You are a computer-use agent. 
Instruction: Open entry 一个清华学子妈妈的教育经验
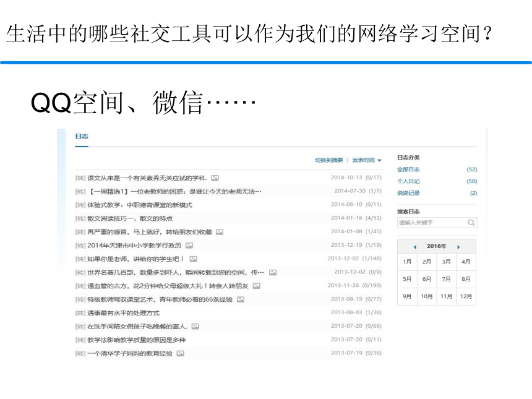click(x=130, y=353)
